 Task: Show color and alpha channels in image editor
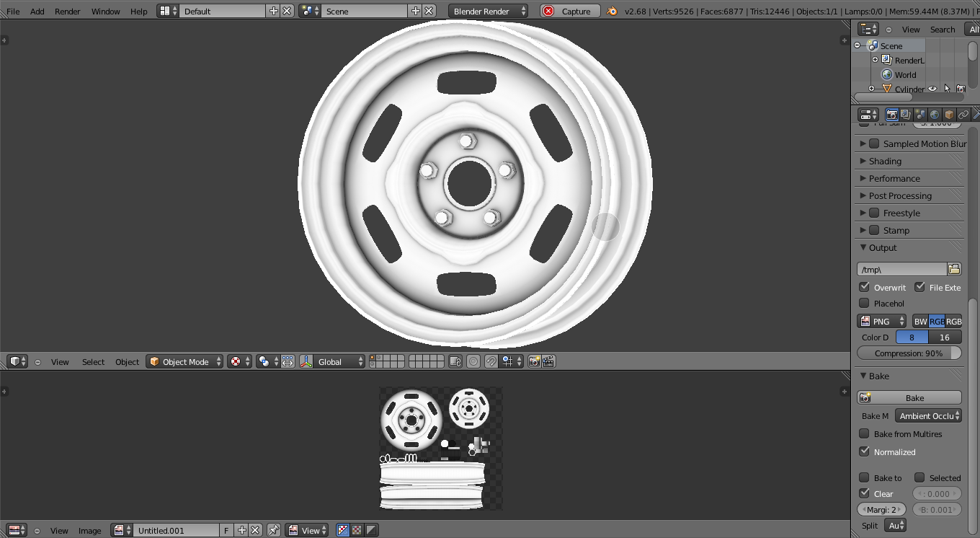pyautogui.click(x=343, y=530)
